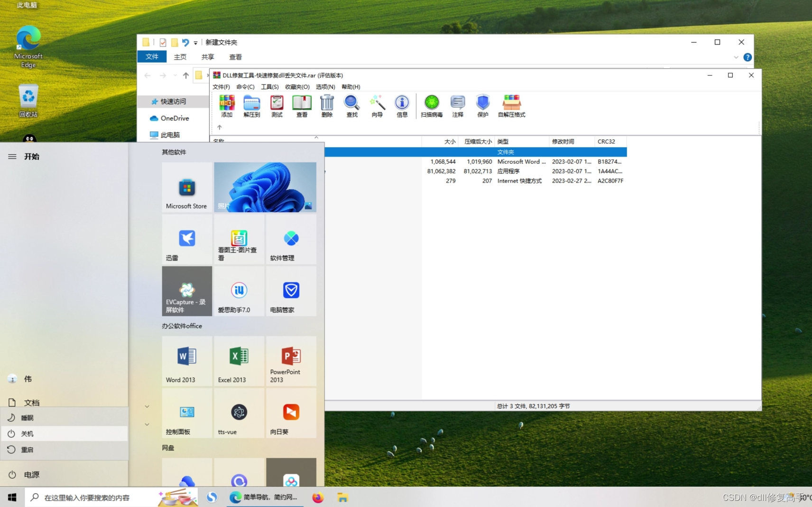Open the 软件管理 software manager tile
The width and height of the screenshot is (812, 507).
(x=291, y=239)
